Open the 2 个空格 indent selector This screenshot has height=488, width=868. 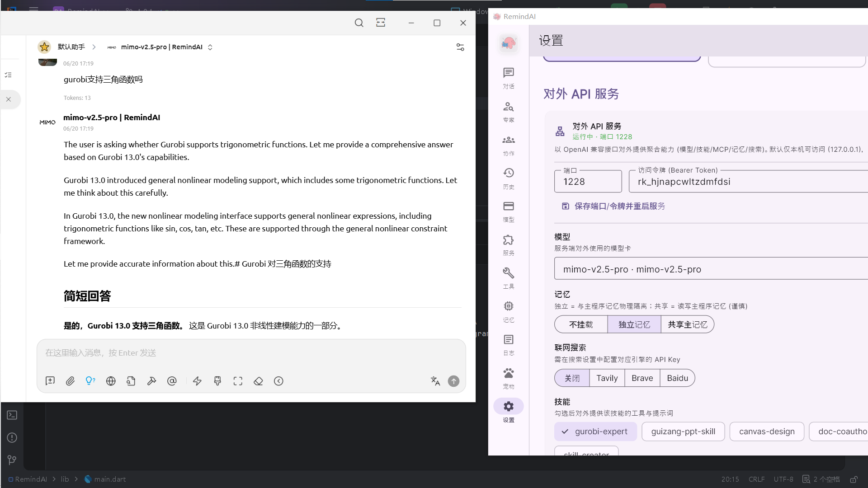coord(826,479)
